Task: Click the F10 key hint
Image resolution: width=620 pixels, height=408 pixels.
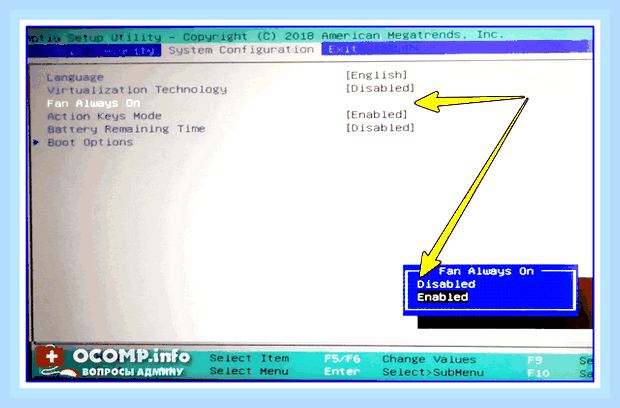Action: [538, 373]
